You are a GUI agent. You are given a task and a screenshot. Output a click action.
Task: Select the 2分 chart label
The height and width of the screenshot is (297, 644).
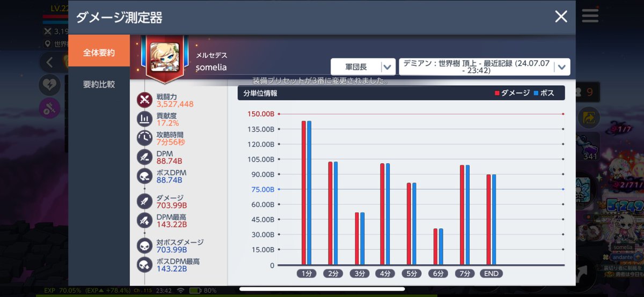332,273
